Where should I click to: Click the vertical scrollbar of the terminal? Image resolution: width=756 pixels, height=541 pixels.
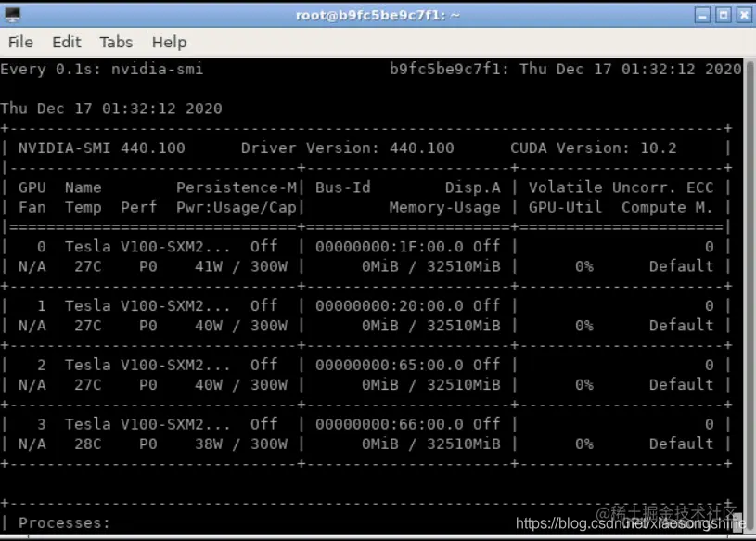tap(750, 294)
